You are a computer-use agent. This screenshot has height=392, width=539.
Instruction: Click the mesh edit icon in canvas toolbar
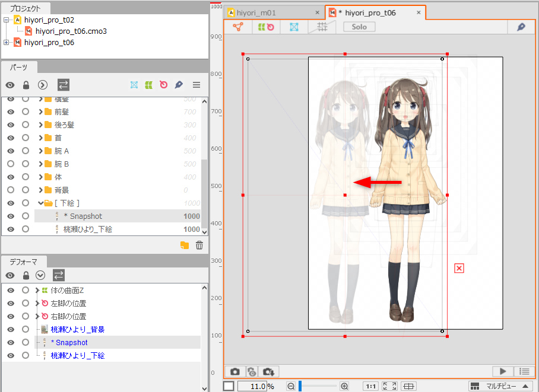click(294, 27)
